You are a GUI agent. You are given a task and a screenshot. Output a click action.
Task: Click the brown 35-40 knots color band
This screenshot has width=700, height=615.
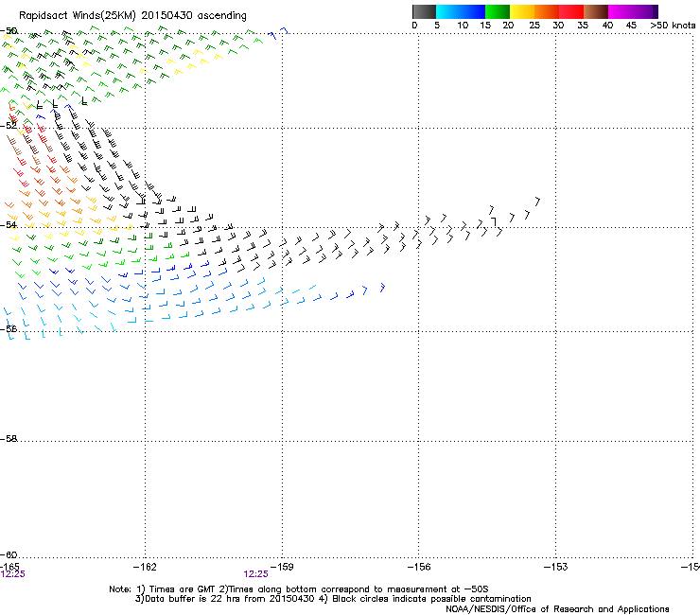click(x=596, y=11)
